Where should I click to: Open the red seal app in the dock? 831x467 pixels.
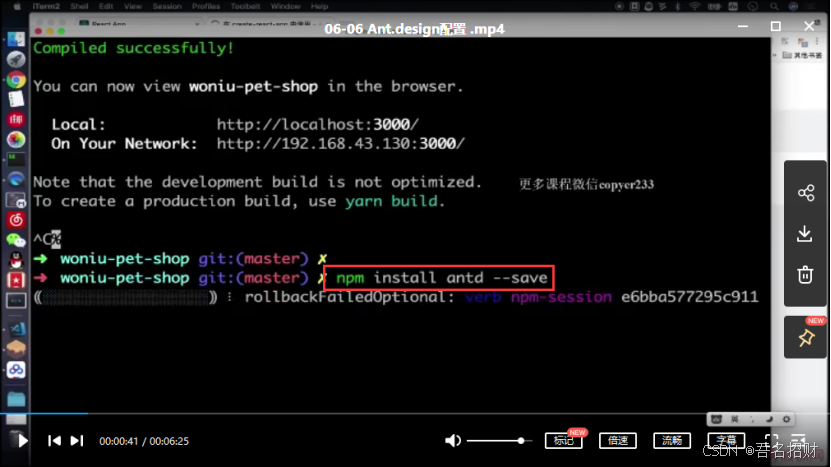tap(16, 120)
